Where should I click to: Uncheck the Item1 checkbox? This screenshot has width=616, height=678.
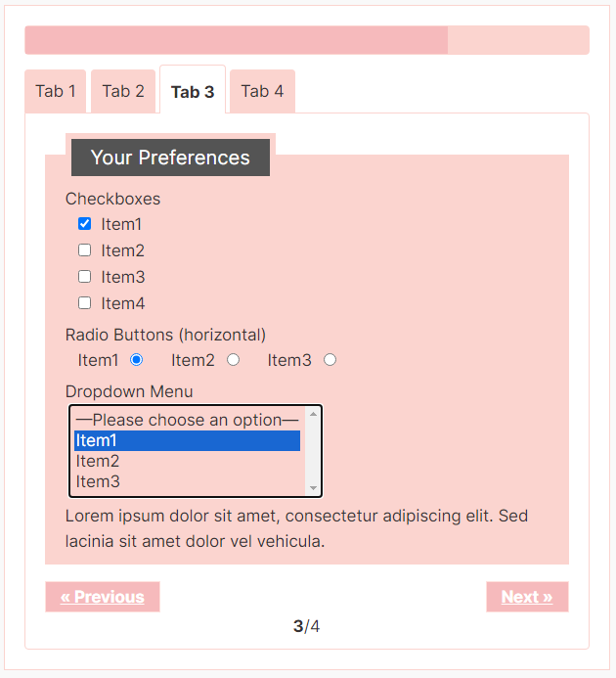coord(85,224)
